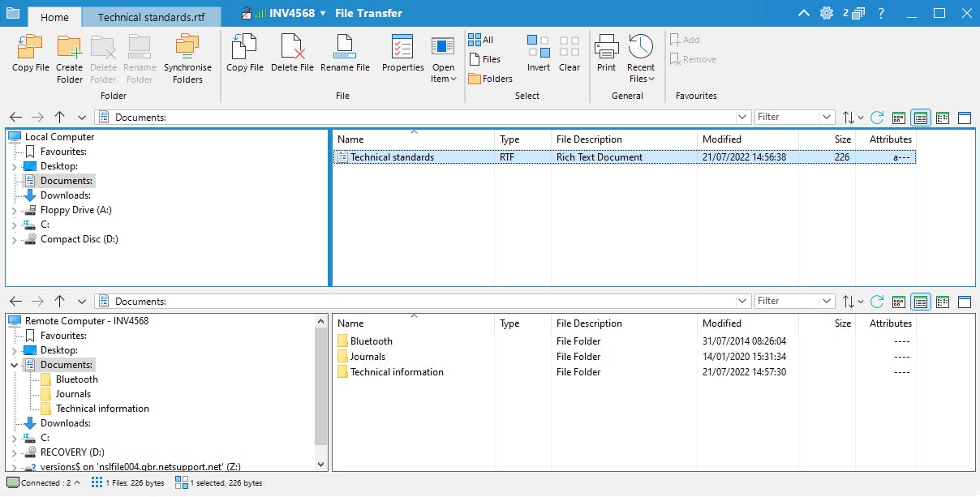Open settings gear in title bar

click(x=827, y=13)
